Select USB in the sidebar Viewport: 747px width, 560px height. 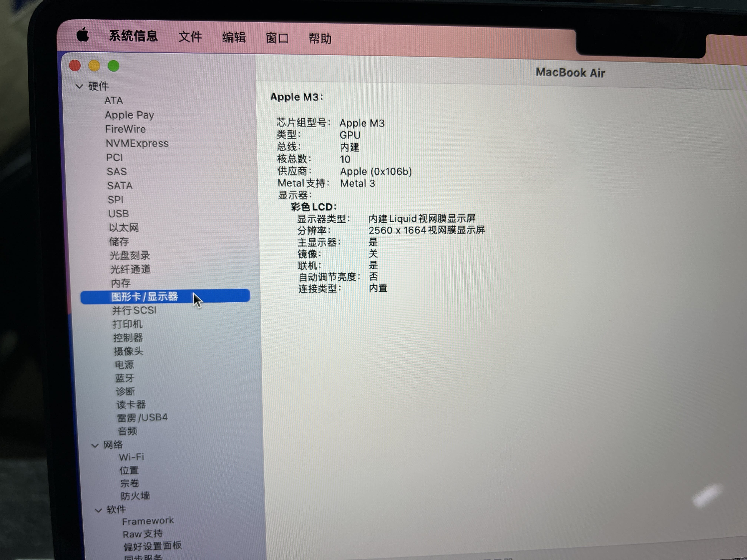119,214
